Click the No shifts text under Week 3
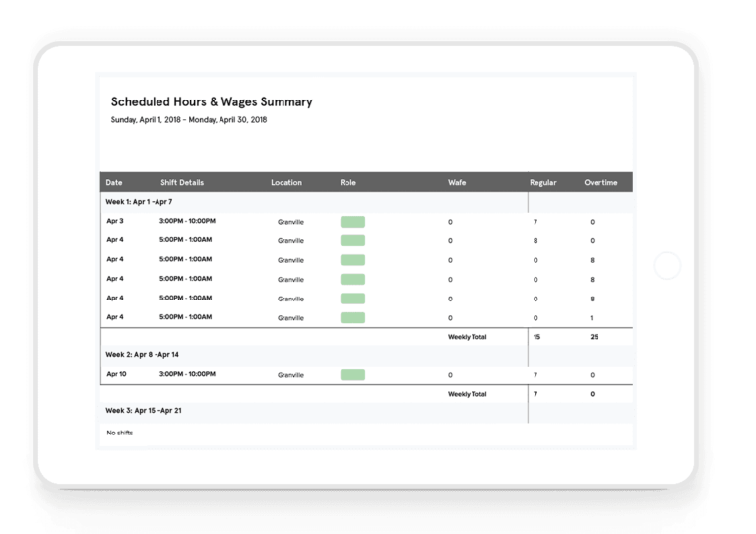The width and height of the screenshot is (756, 534). point(119,433)
